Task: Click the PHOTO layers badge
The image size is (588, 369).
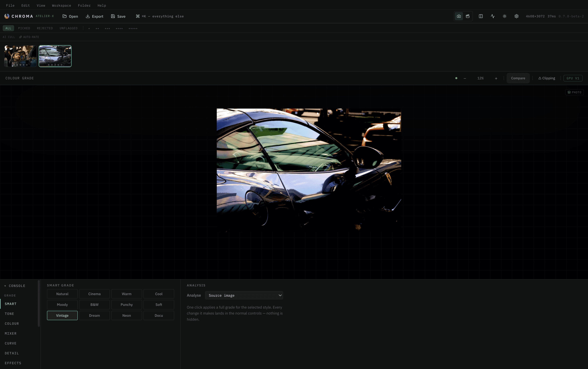Action: (574, 92)
